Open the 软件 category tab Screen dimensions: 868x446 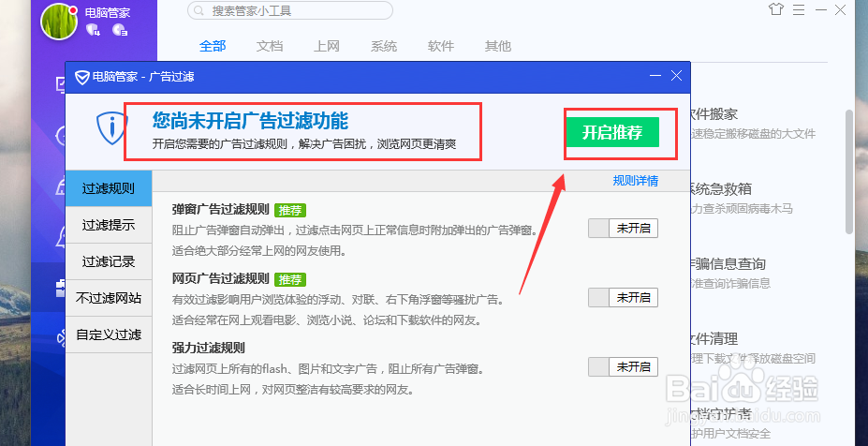[441, 46]
